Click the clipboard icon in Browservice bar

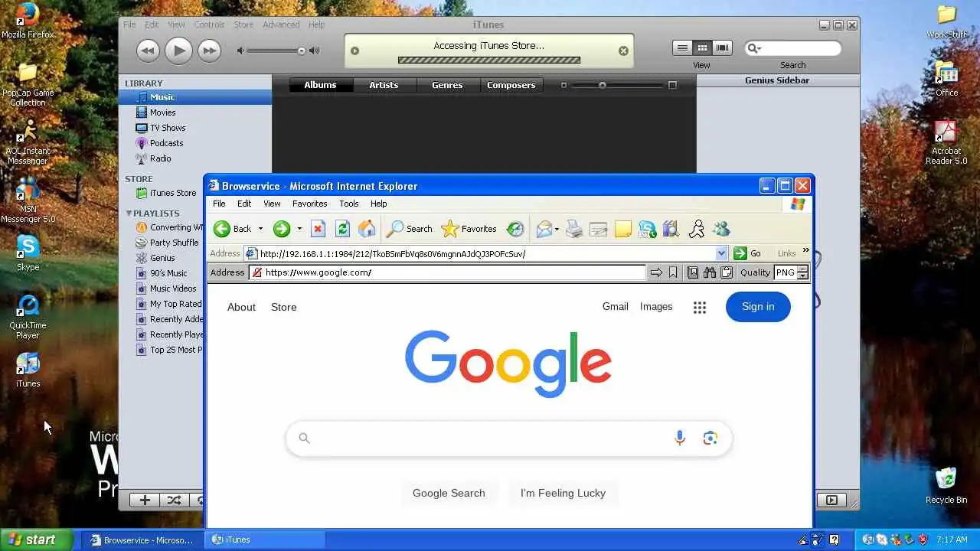click(x=727, y=272)
